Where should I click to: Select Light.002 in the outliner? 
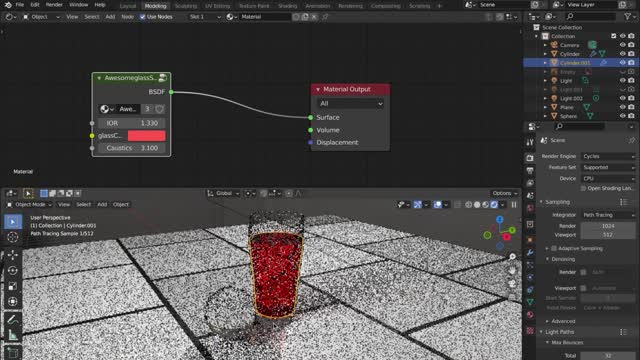(571, 98)
